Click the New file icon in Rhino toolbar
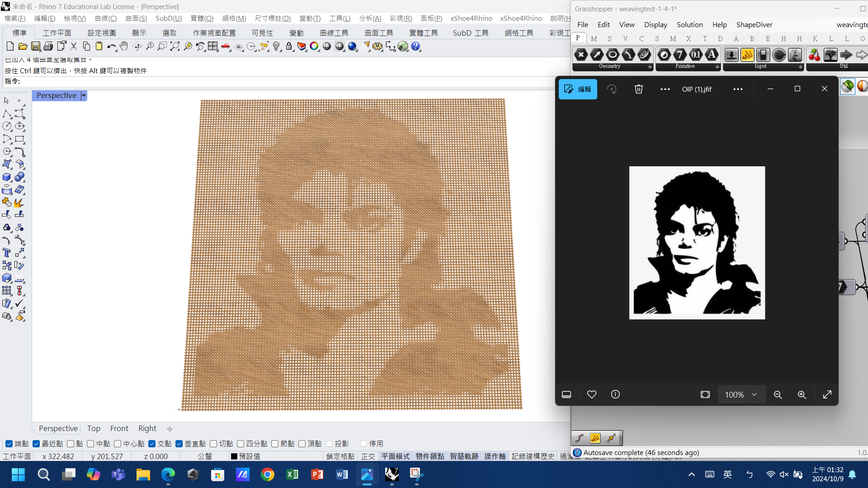 pyautogui.click(x=10, y=46)
